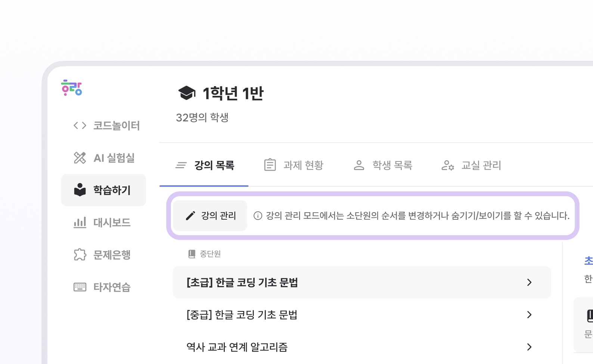Select the 강의 목록 tab
The image size is (593, 364).
point(204,165)
